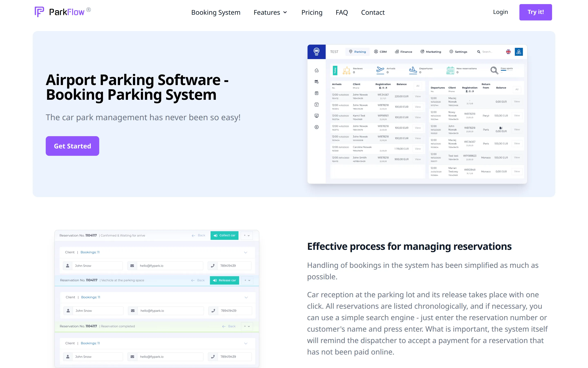Screen dimensions: 588x368
Task: Click the Reviews thumbs-up stars icon
Action: click(346, 70)
